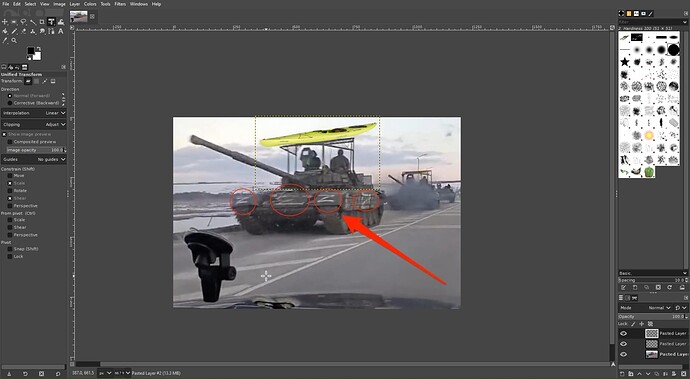The image size is (690, 379).
Task: Select the green pepper brush
Action: tap(649, 172)
